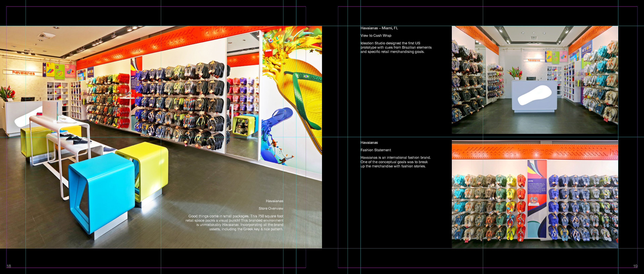Viewport: 644px width, 274px height.
Task: Select the flip-flop wall Fashion Statement photo
Action: (x=535, y=194)
